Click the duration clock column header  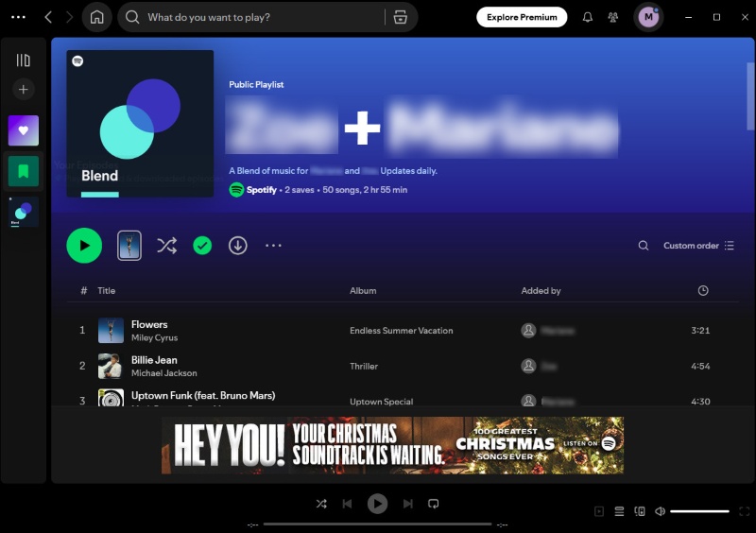tap(703, 290)
